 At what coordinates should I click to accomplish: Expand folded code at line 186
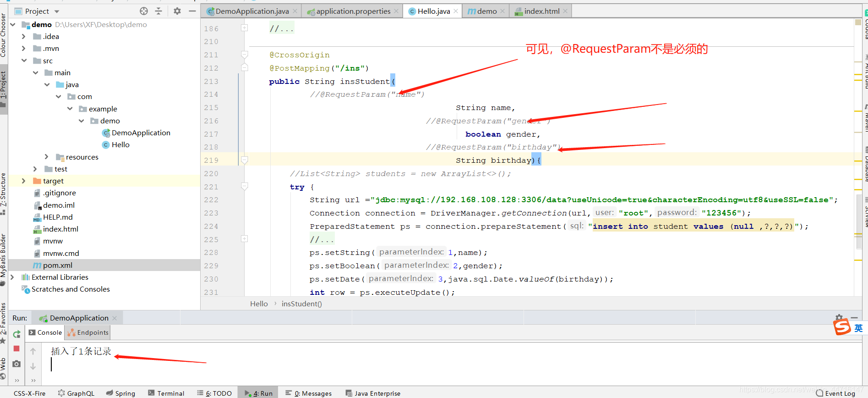point(245,28)
